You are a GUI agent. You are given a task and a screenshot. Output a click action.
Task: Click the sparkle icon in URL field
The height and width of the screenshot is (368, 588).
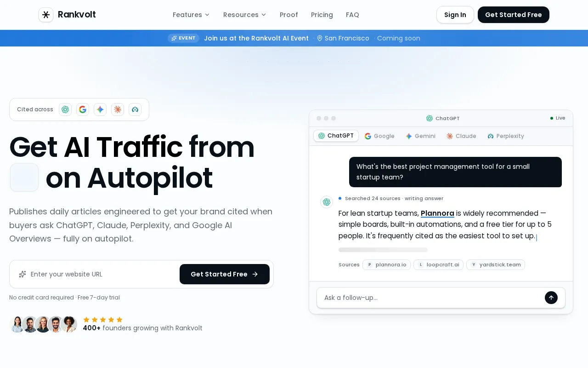(23, 274)
